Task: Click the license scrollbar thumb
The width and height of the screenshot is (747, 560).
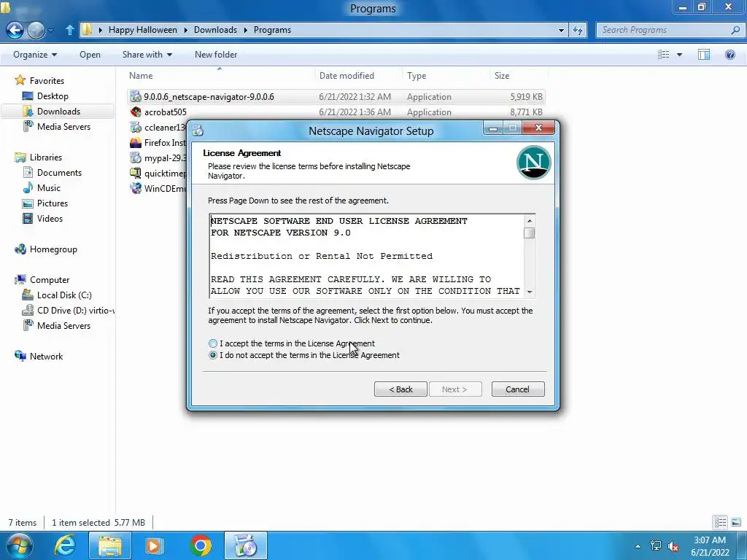Action: click(530, 233)
